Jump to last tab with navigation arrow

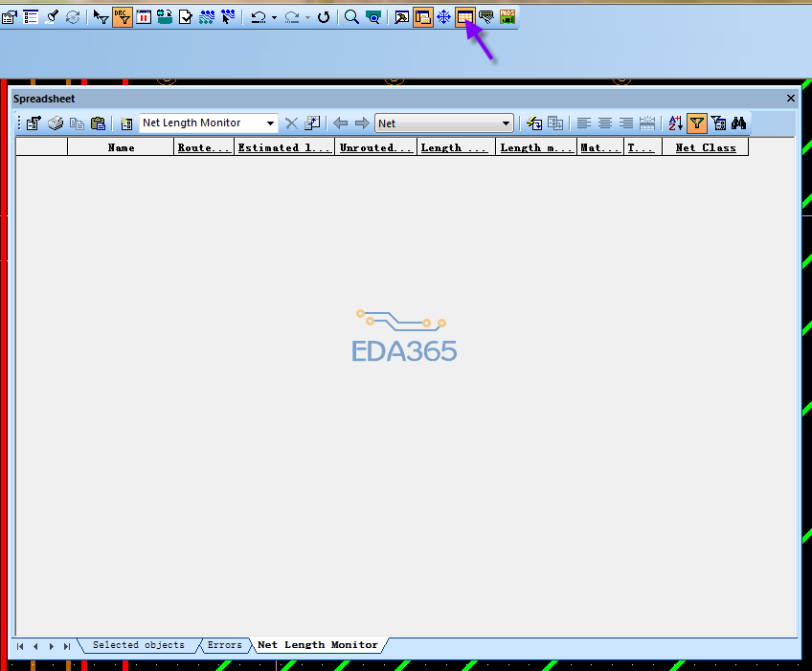[x=67, y=646]
